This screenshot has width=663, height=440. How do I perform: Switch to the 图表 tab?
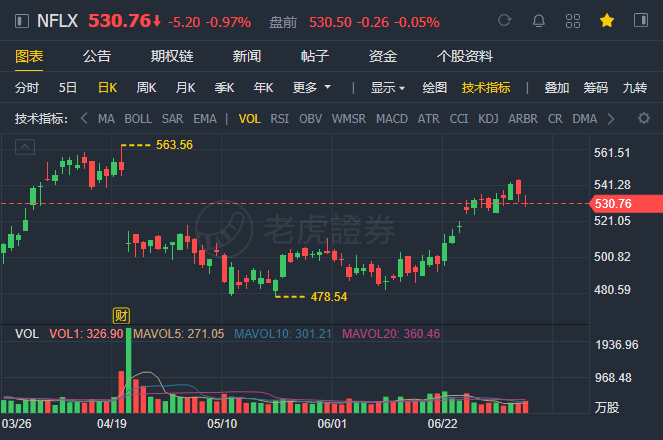tap(29, 56)
